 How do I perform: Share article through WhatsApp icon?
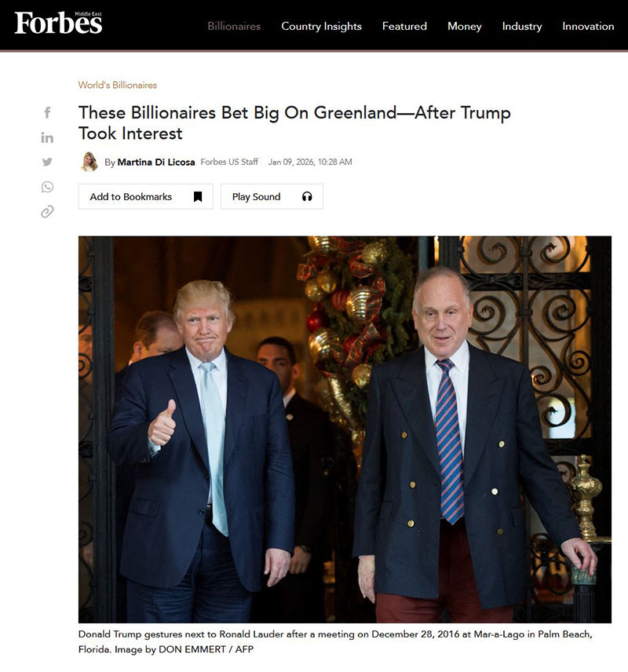pyautogui.click(x=47, y=187)
